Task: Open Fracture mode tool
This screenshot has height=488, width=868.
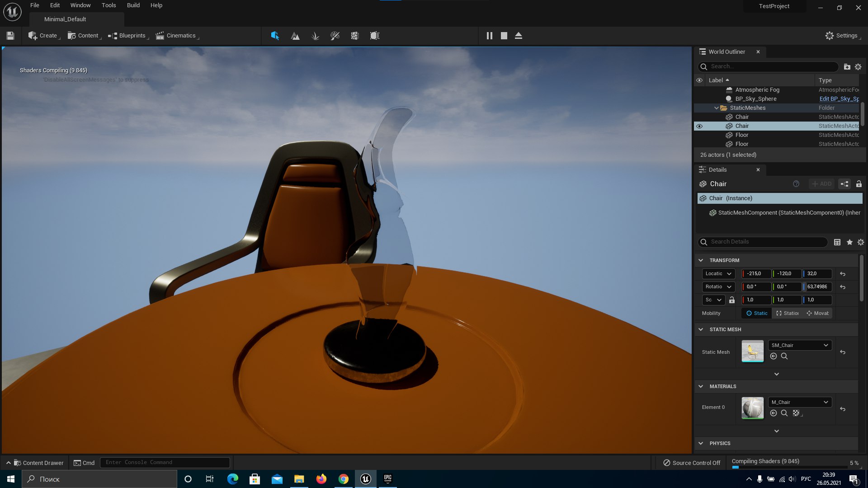Action: pos(355,36)
